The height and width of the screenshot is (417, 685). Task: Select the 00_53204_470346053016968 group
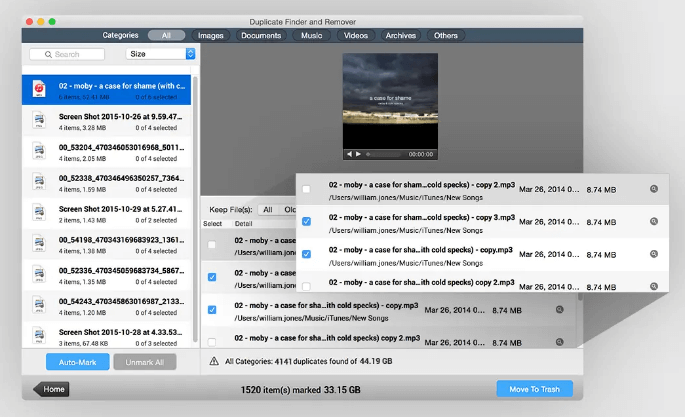tap(107, 152)
